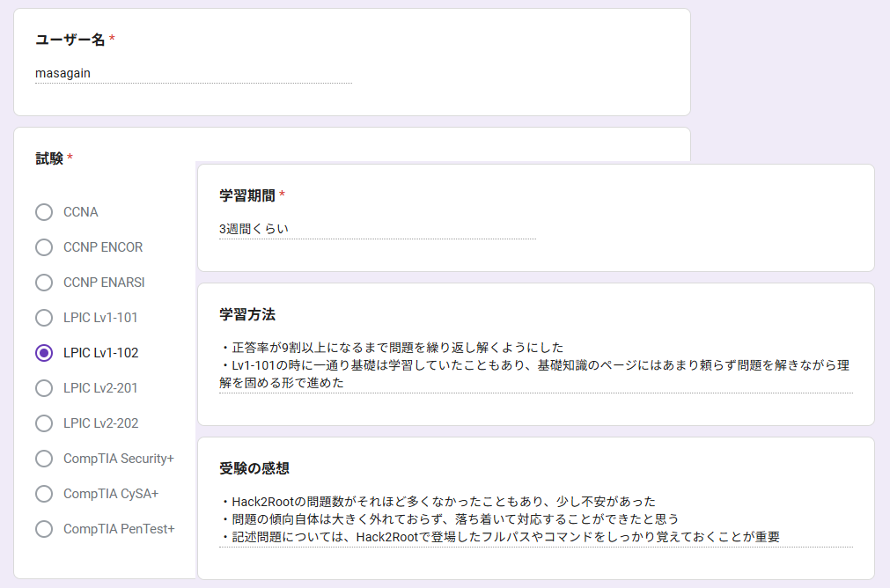
Task: Click the 学習期間 question heading
Action: tap(246, 195)
